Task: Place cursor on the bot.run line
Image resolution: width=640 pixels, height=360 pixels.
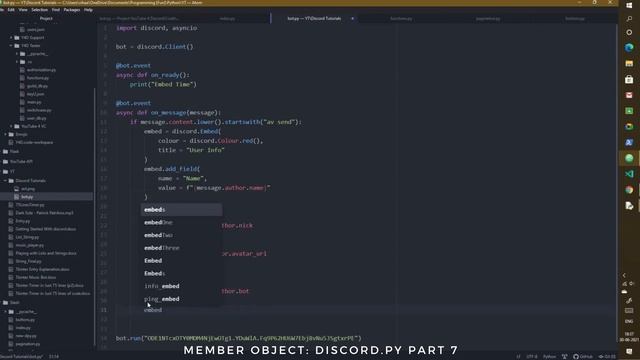Action: coord(239,338)
